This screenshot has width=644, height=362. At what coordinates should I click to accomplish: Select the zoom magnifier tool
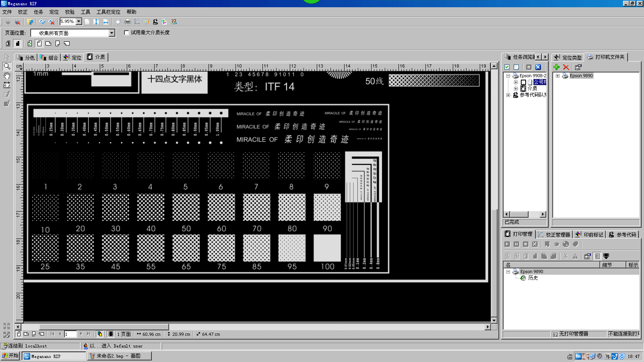coord(7,66)
